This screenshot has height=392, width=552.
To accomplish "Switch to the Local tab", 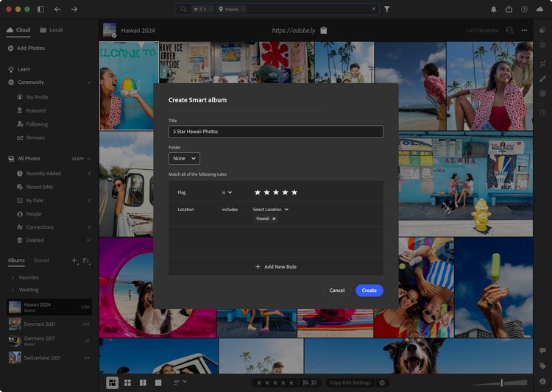I will click(52, 30).
